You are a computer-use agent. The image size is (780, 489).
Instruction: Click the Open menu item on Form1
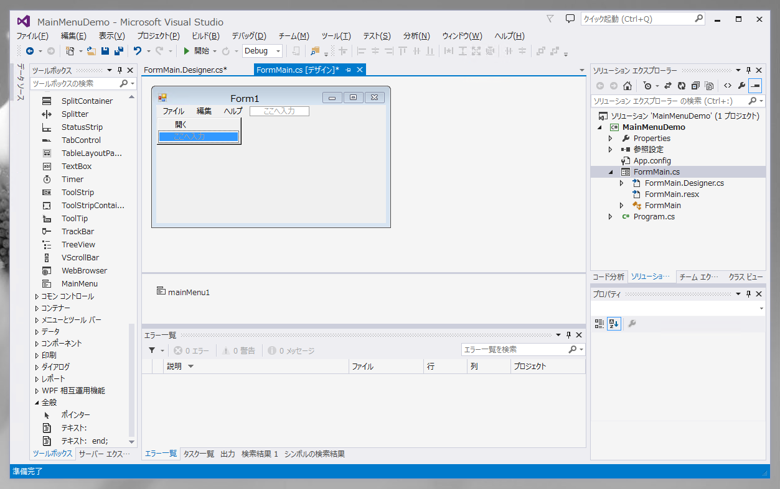coord(181,124)
